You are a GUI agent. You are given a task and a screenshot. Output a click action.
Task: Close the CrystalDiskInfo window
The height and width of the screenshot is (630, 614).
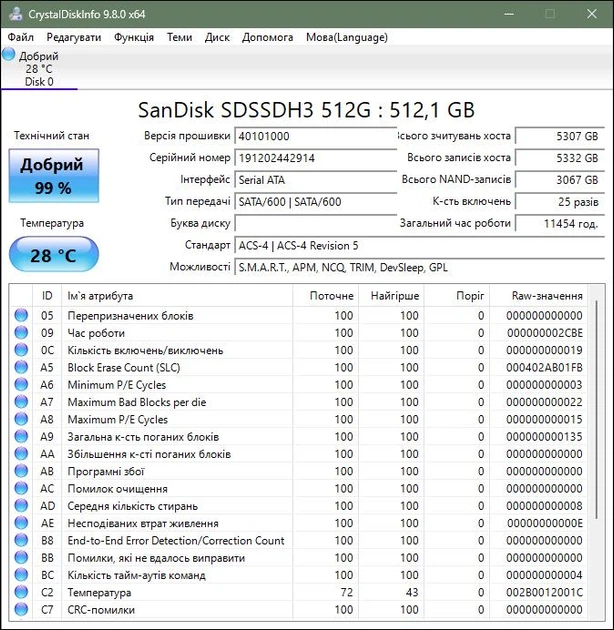[592, 14]
